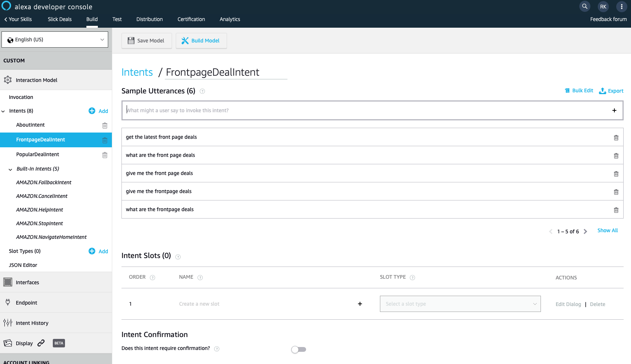Focus the sample utterance input field
The height and width of the screenshot is (364, 631).
pos(372,110)
